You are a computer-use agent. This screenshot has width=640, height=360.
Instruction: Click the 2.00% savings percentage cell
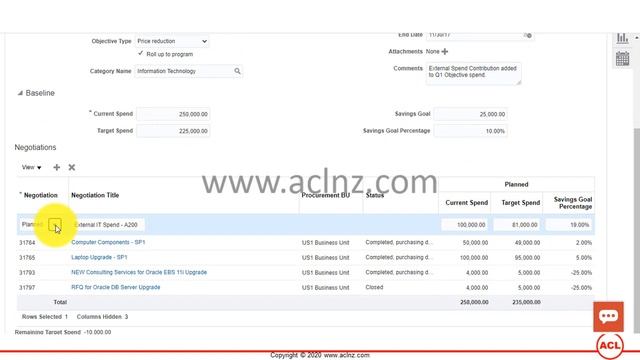584,243
